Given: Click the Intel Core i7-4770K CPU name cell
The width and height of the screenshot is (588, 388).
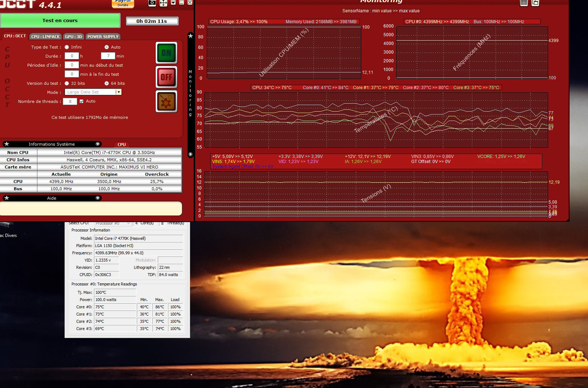Looking at the screenshot, I should click(x=109, y=153).
